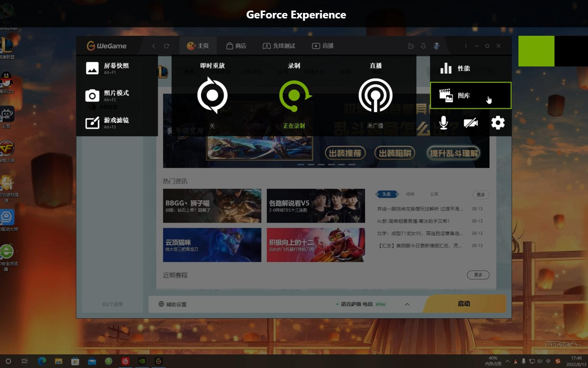Select banner carousel first indicator dash
The height and width of the screenshot is (368, 588).
tap(301, 164)
